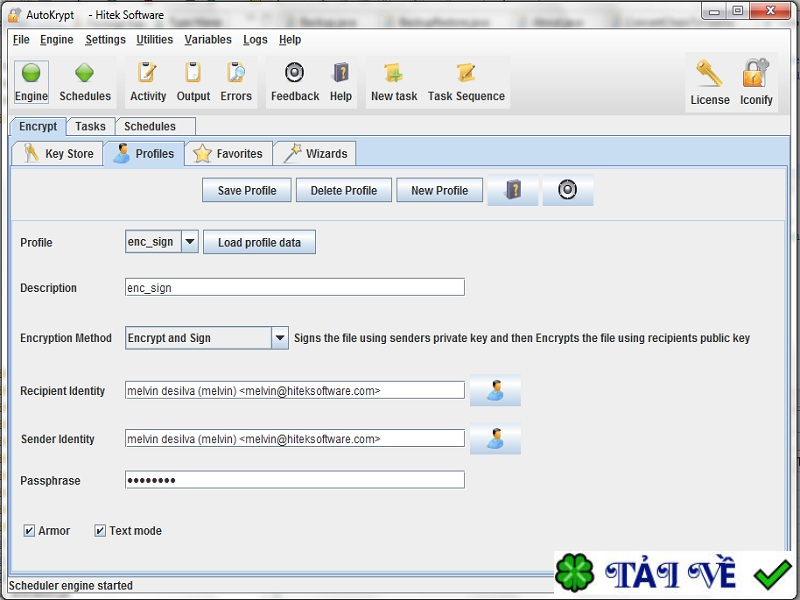Click the Sender Identity text field
The height and width of the screenshot is (600, 800).
[295, 438]
